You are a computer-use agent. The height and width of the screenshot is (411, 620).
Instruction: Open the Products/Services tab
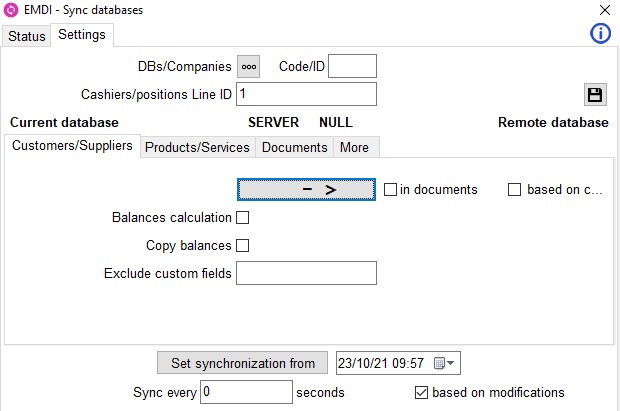point(197,147)
